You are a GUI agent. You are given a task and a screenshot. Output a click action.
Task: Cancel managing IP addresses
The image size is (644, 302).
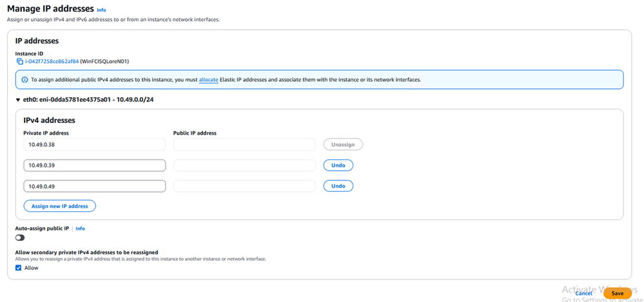[x=584, y=293]
